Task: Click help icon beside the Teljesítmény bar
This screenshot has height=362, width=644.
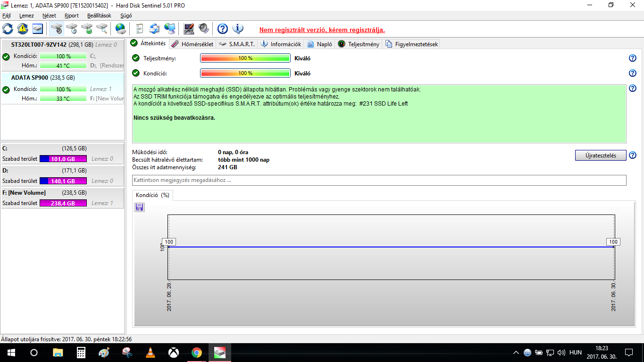Action: coord(633,58)
